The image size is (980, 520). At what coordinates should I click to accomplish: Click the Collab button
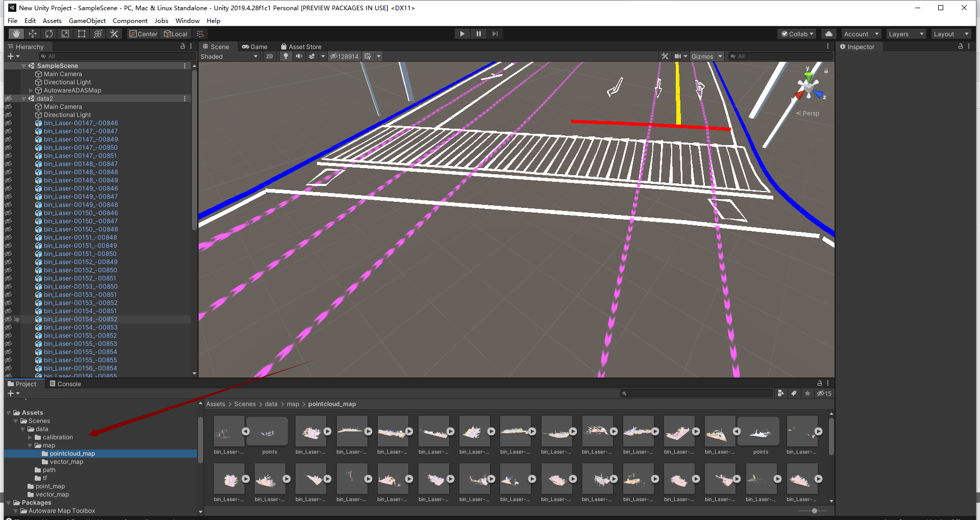796,34
